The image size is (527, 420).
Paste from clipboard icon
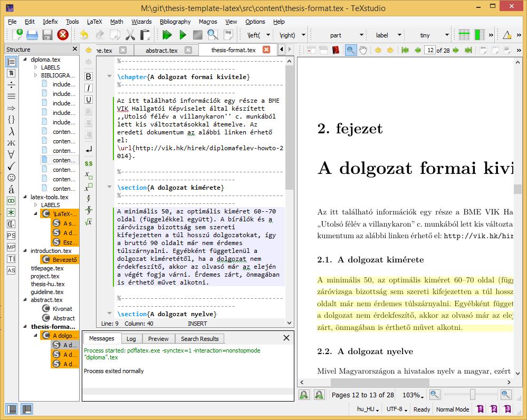pos(145,35)
